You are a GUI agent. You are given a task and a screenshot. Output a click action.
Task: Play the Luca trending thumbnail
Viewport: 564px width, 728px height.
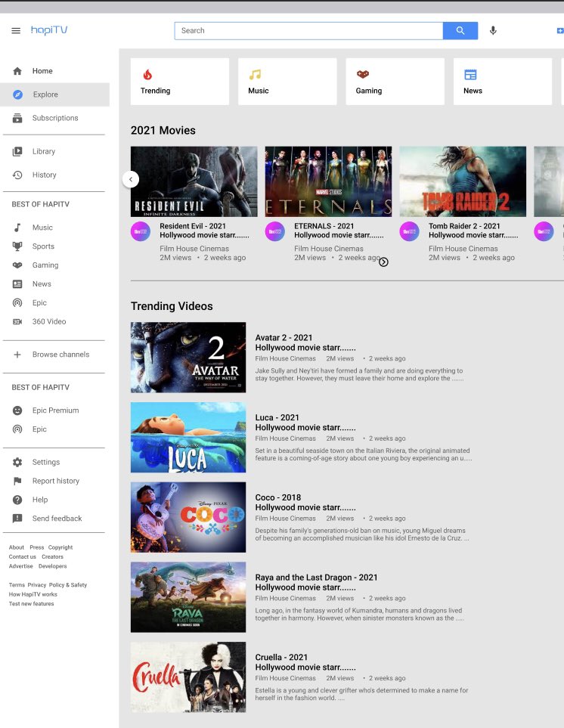click(188, 438)
